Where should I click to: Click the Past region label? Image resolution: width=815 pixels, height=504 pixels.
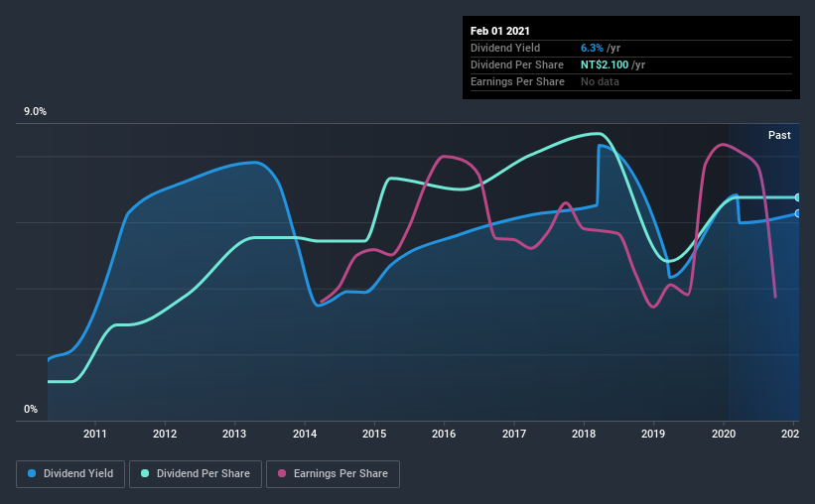click(779, 135)
